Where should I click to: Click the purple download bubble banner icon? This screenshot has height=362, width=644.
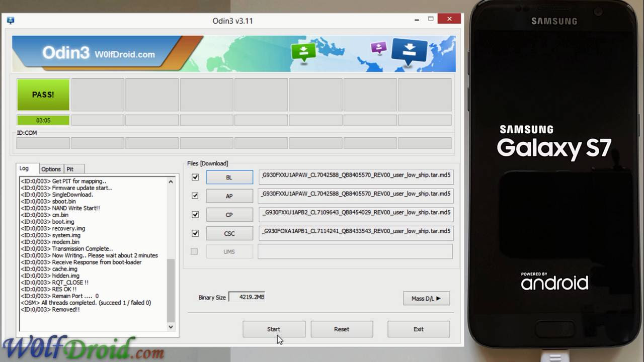(x=378, y=48)
